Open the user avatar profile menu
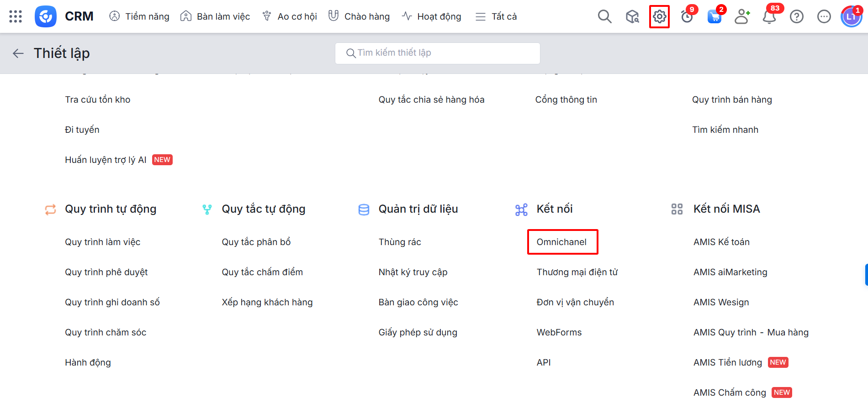Viewport: 868px width, 408px height. (851, 17)
